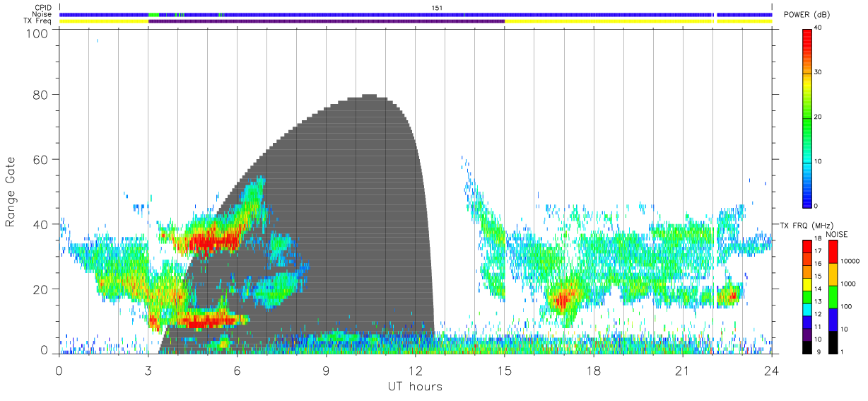Click tick 15 on UT hours axis
Viewport: 868px width, 401px height.
505,370
